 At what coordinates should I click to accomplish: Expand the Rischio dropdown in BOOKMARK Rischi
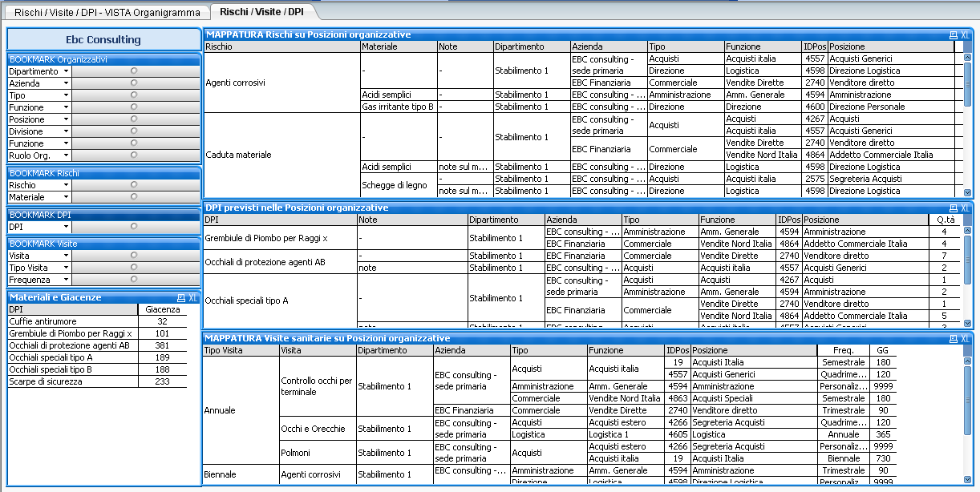click(66, 185)
